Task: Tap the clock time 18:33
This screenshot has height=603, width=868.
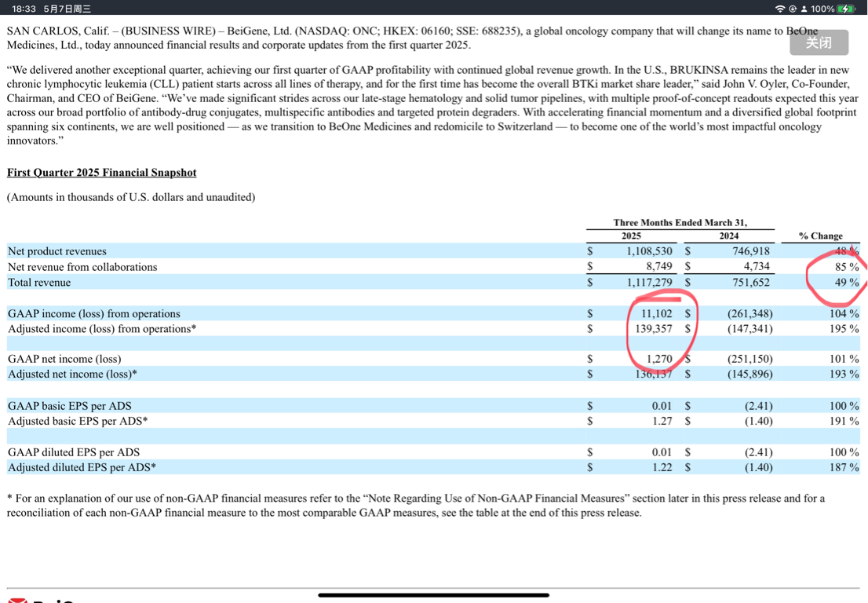Action: click(24, 9)
